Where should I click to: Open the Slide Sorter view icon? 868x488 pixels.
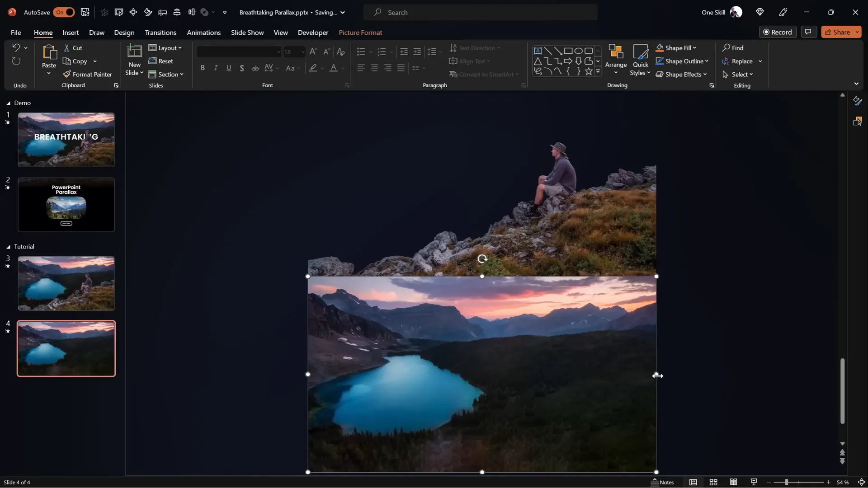point(713,482)
